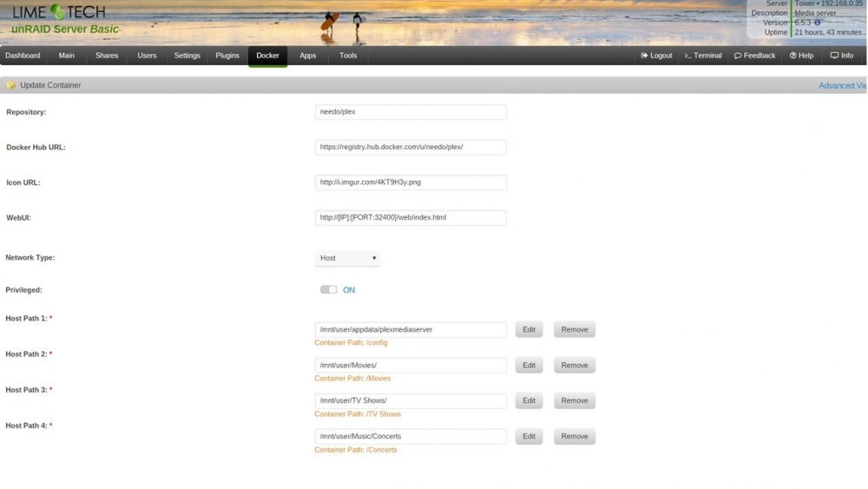868x489 pixels.
Task: Remove Host Path 1 plexmediaserver mapping
Action: (x=575, y=329)
